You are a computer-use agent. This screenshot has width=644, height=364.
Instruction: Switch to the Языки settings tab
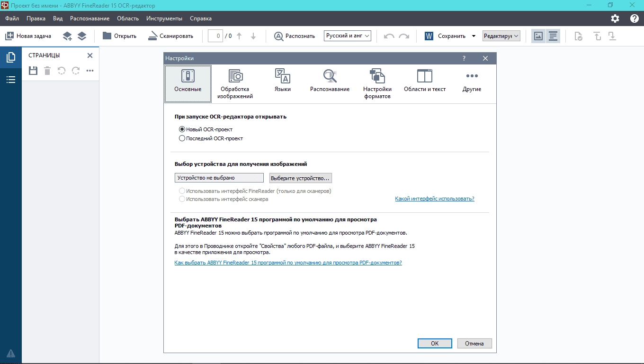click(283, 83)
